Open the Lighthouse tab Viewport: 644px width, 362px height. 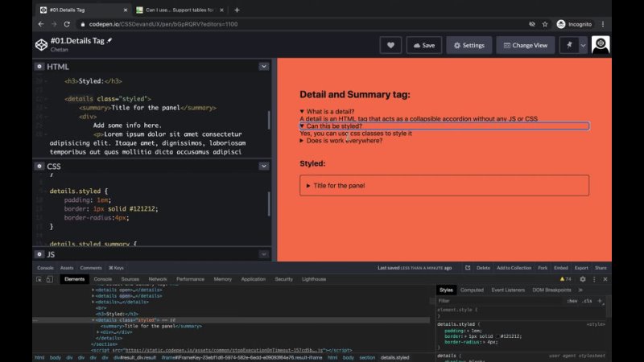(314, 279)
